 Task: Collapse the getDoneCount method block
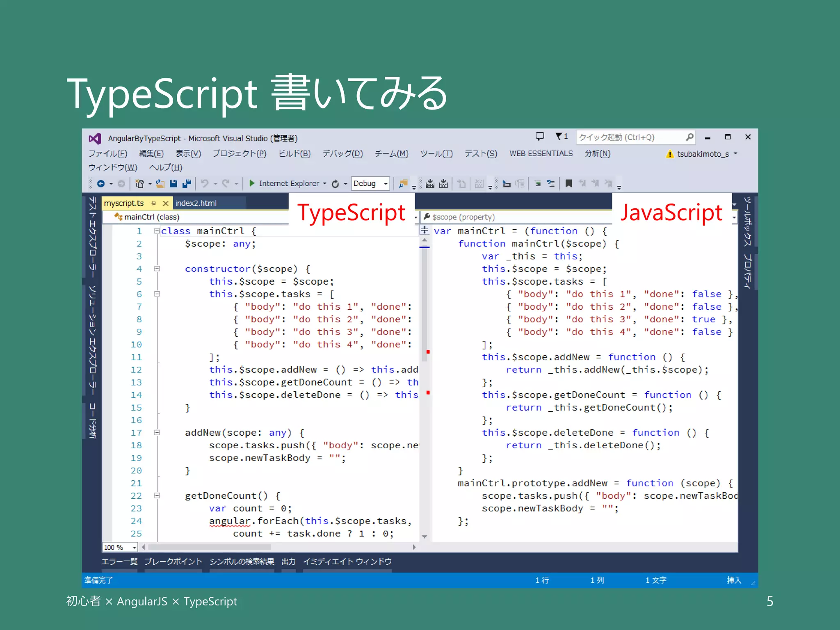point(157,495)
